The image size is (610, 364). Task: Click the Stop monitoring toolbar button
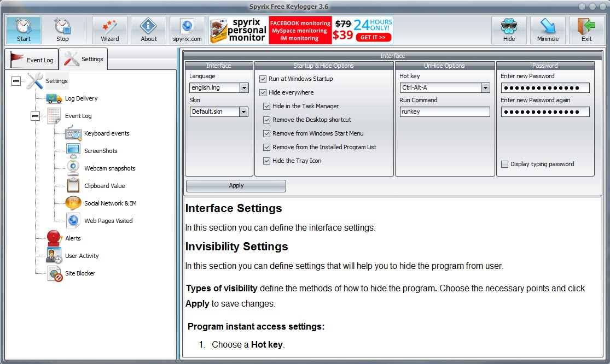tap(62, 30)
